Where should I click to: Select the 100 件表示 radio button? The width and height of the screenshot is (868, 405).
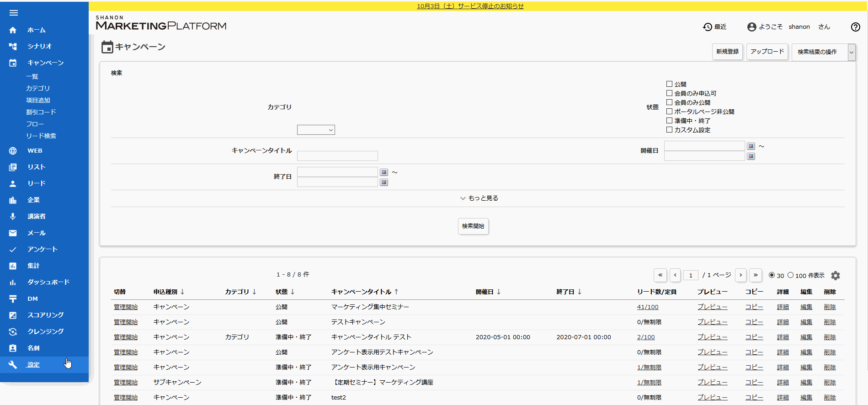[790, 275]
